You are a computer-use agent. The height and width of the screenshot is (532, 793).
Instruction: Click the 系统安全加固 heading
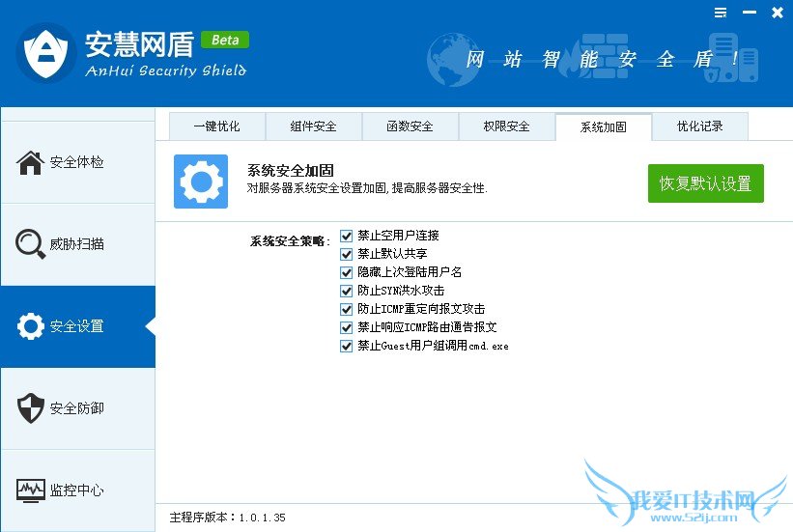[x=291, y=171]
